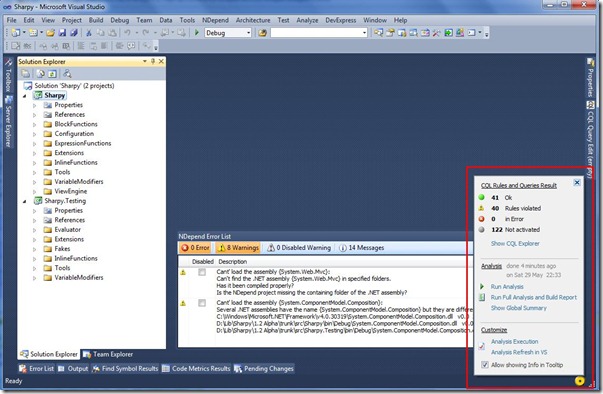Image resolution: width=603 pixels, height=394 pixels.
Task: Expand the ViewEngine folder
Action: 35,192
